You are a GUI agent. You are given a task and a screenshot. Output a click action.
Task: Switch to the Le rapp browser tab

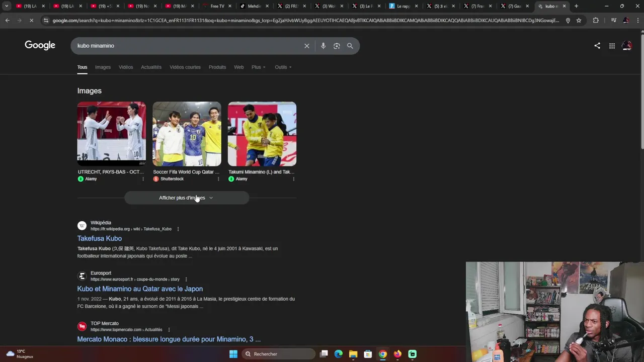click(x=403, y=6)
